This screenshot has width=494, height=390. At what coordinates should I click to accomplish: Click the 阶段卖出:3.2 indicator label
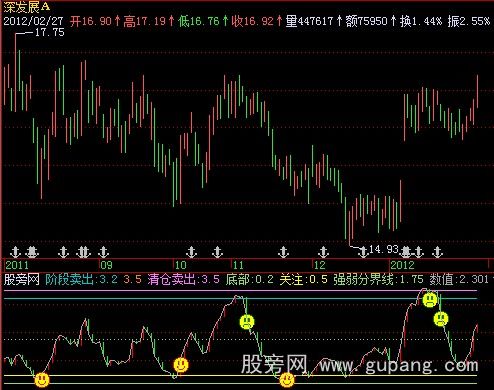pos(81,279)
